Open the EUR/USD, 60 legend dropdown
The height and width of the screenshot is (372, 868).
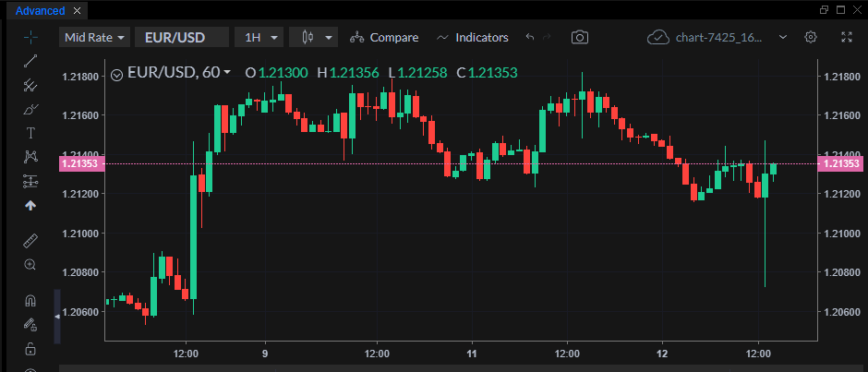point(179,73)
